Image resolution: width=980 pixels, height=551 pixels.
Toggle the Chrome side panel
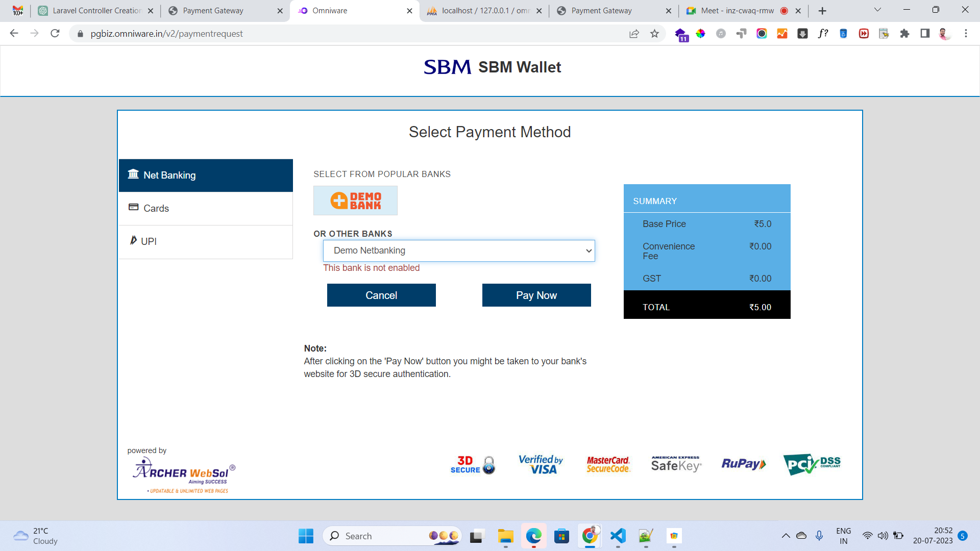tap(925, 34)
